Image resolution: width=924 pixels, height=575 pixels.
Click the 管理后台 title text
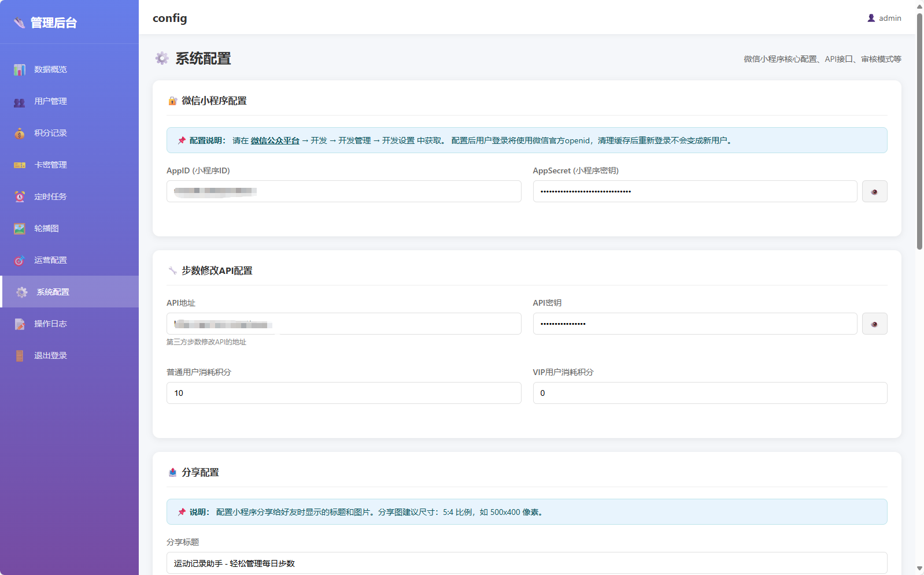(54, 23)
